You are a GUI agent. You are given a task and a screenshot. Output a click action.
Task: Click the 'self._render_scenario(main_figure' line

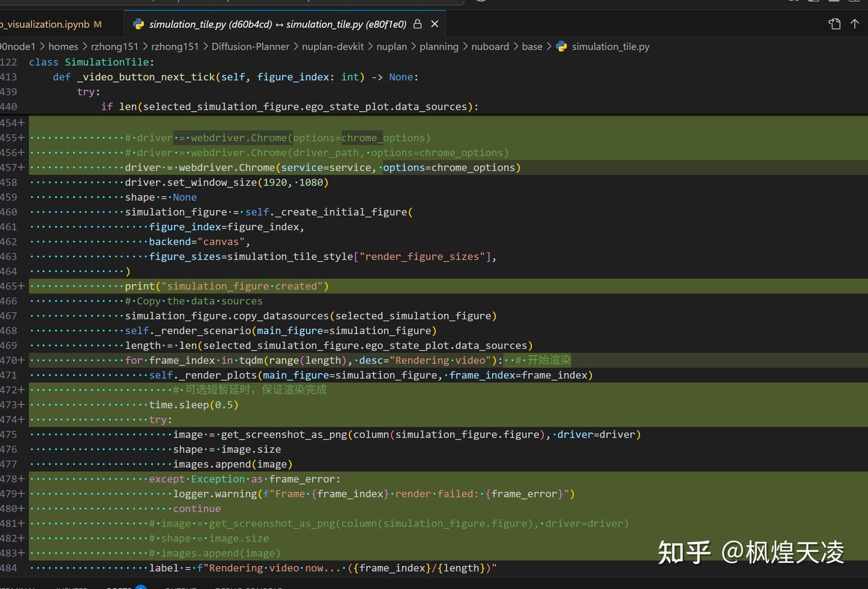pyautogui.click(x=280, y=331)
